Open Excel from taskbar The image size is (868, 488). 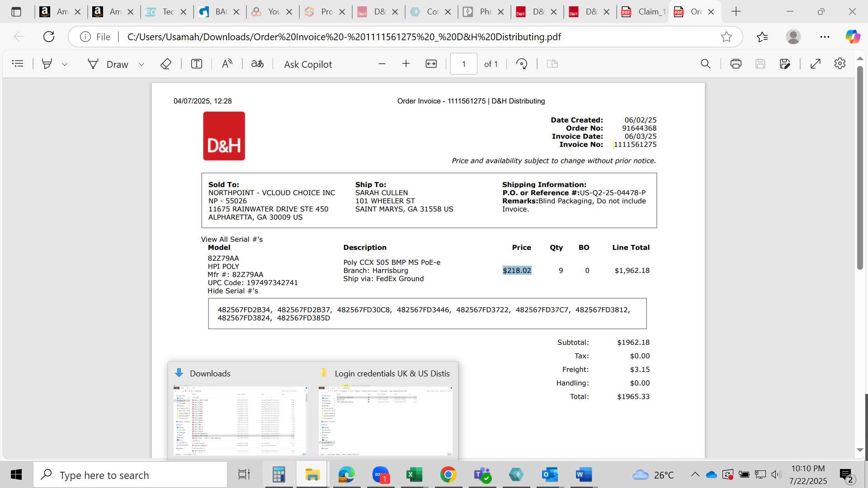point(414,475)
